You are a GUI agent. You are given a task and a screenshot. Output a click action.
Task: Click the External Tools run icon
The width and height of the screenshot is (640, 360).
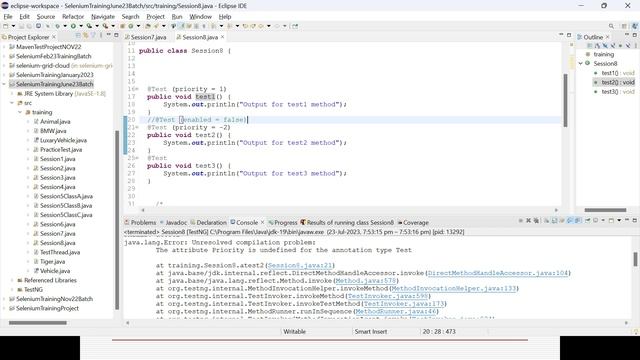coord(105,26)
